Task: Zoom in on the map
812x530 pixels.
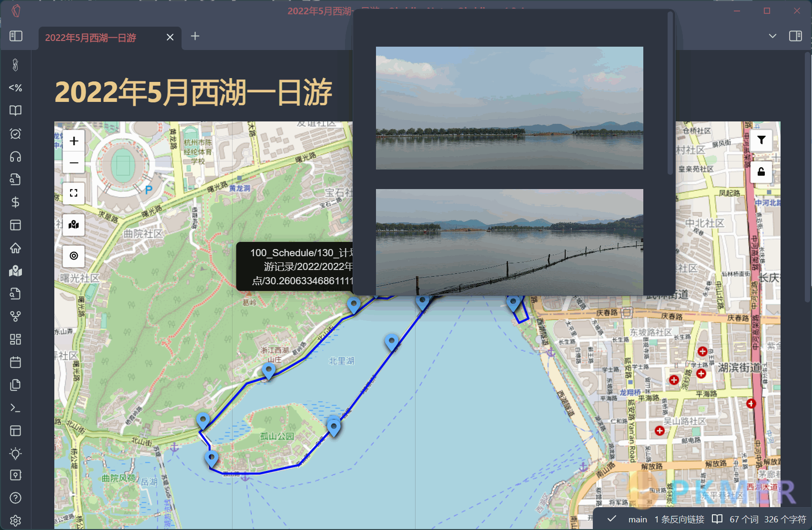Action: (x=74, y=141)
